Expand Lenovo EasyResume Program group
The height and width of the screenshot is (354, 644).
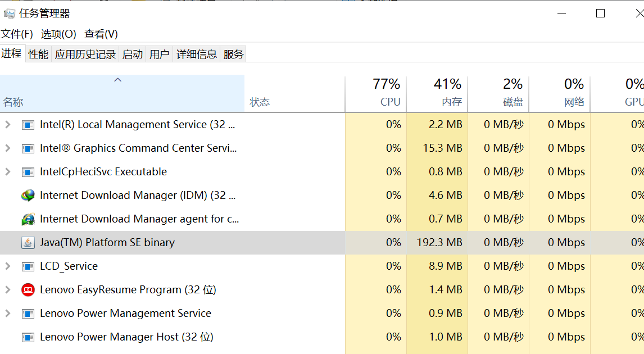8,290
